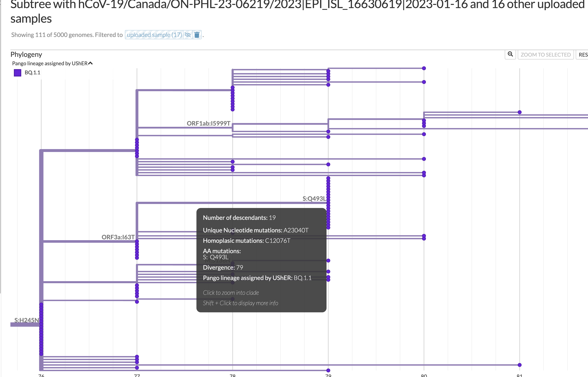
Task: Select the lowest tip node at divergence 79
Action: pyautogui.click(x=328, y=370)
